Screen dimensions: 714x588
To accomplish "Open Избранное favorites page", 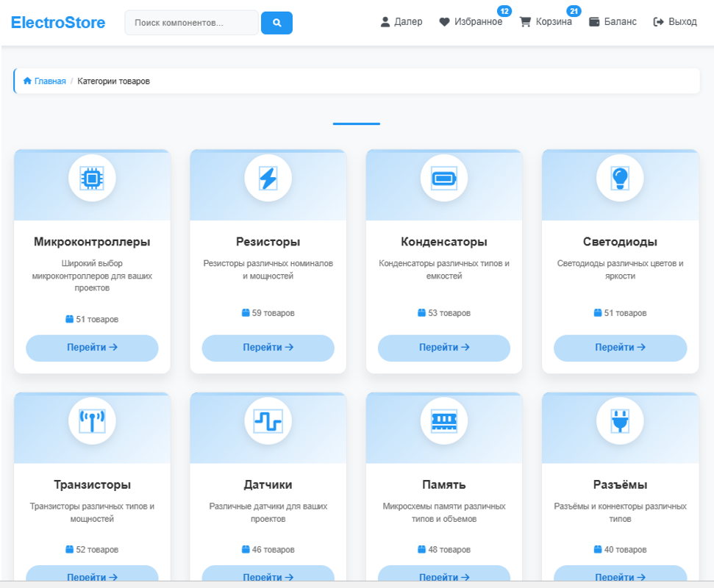I will tap(471, 21).
